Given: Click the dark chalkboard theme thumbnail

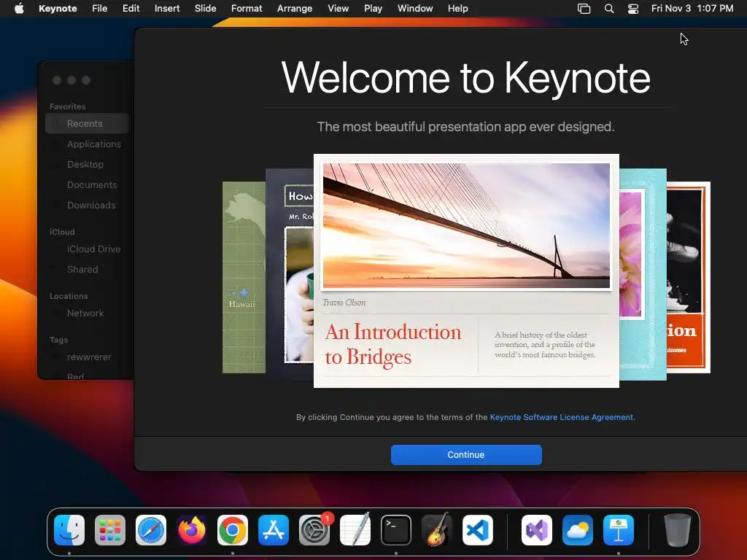Looking at the screenshot, I should click(x=290, y=275).
